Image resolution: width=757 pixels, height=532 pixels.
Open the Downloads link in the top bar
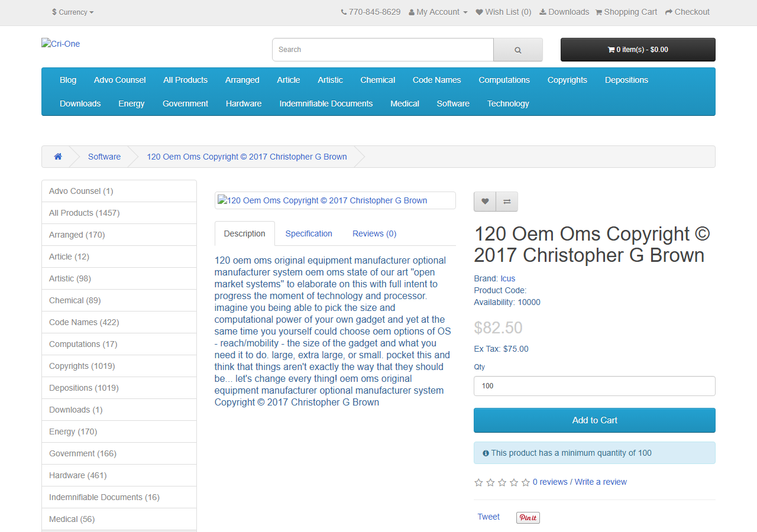(x=564, y=12)
